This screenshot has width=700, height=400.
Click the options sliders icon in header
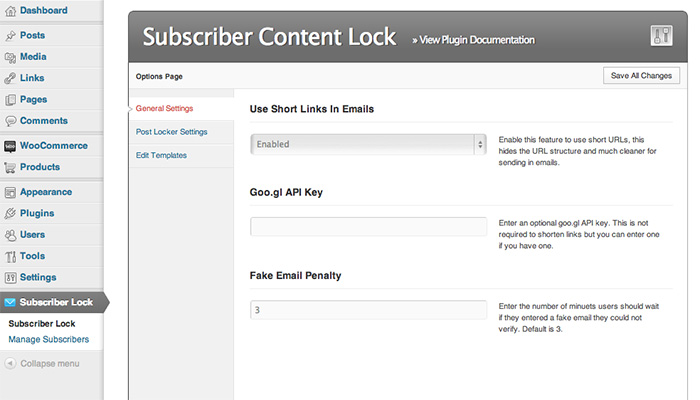click(x=661, y=36)
